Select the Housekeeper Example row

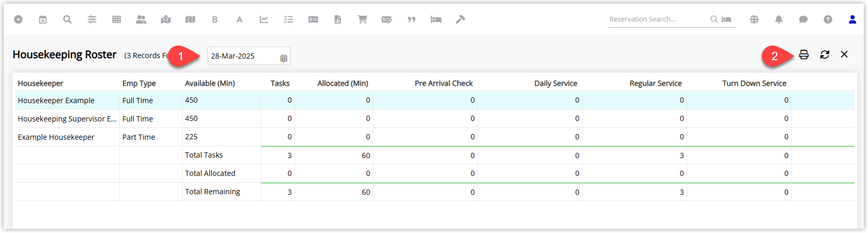[x=435, y=100]
